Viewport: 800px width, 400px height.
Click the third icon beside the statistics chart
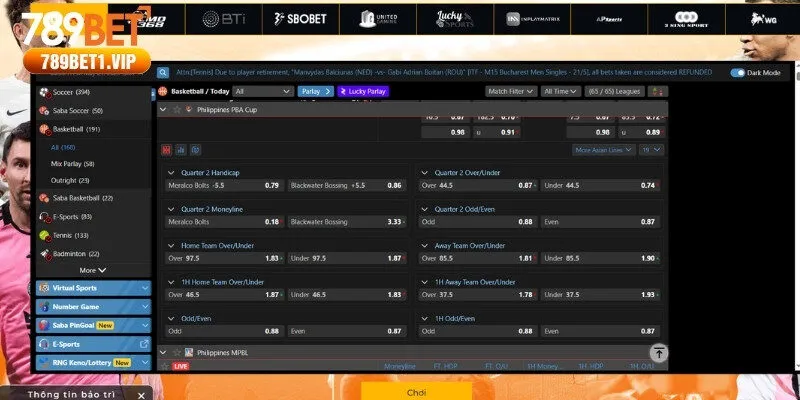195,150
